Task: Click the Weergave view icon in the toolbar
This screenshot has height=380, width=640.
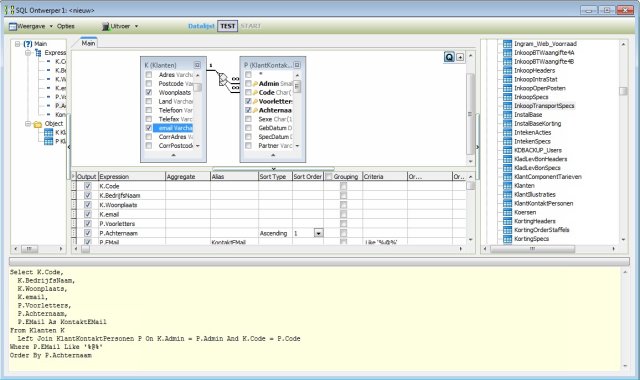Action: point(13,27)
